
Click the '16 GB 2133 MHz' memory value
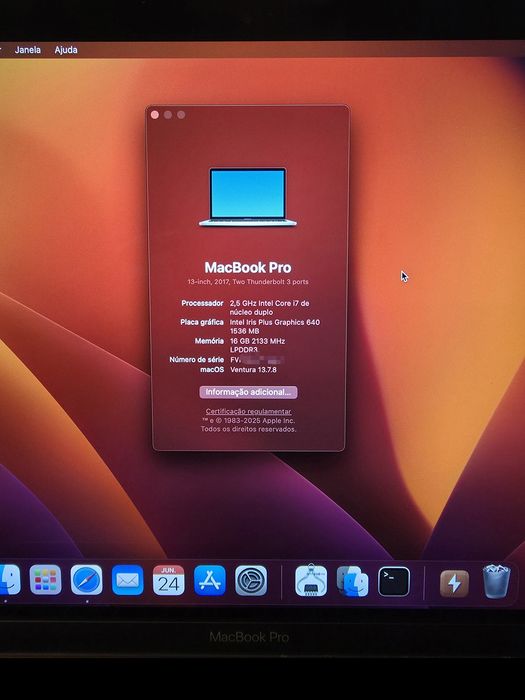(x=257, y=341)
